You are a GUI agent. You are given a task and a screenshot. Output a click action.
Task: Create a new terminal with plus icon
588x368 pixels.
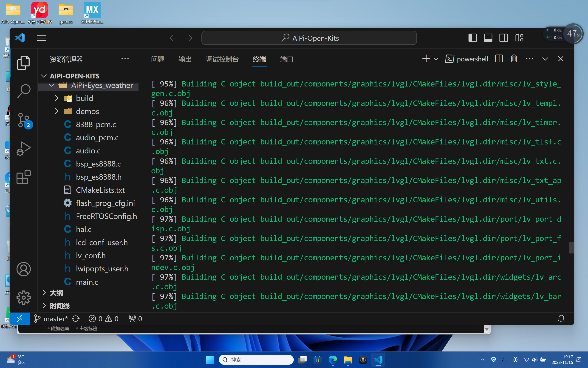426,59
